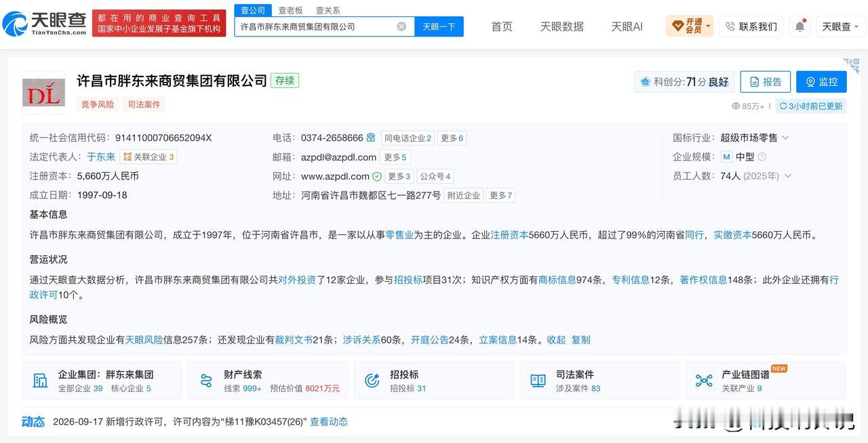The image size is (868, 443).
Task: Clear the search box with the X icon
Action: (401, 26)
